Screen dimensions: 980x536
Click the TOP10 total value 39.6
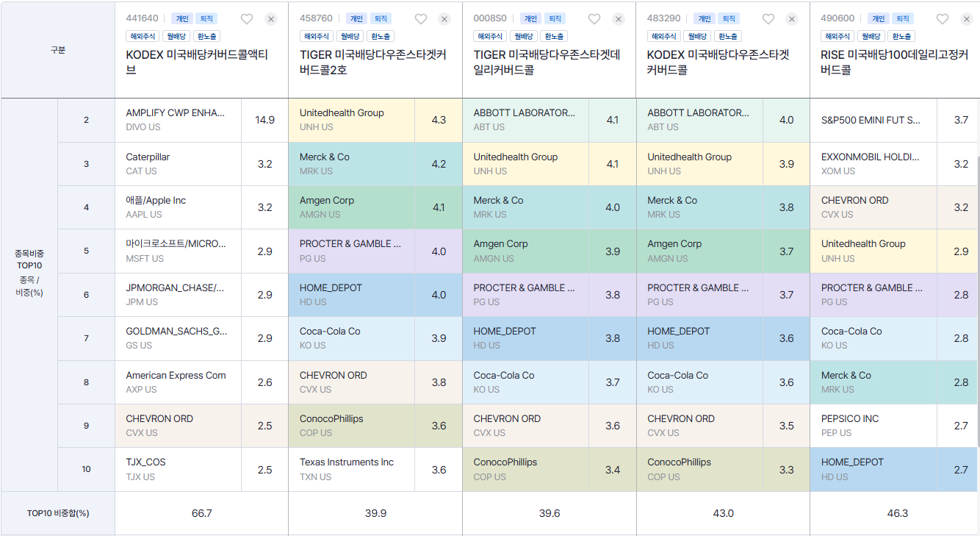[x=550, y=513]
